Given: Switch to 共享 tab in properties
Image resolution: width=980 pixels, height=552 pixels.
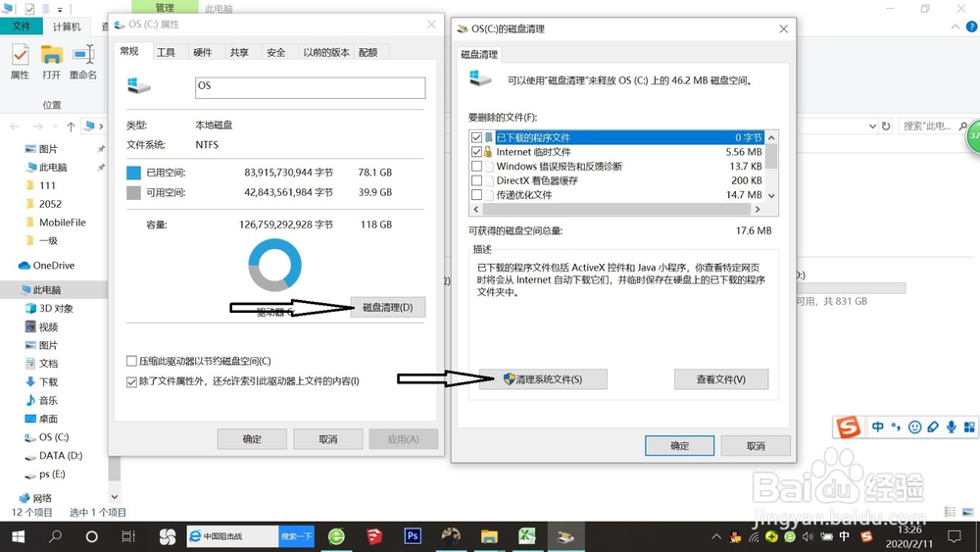Looking at the screenshot, I should click(239, 53).
